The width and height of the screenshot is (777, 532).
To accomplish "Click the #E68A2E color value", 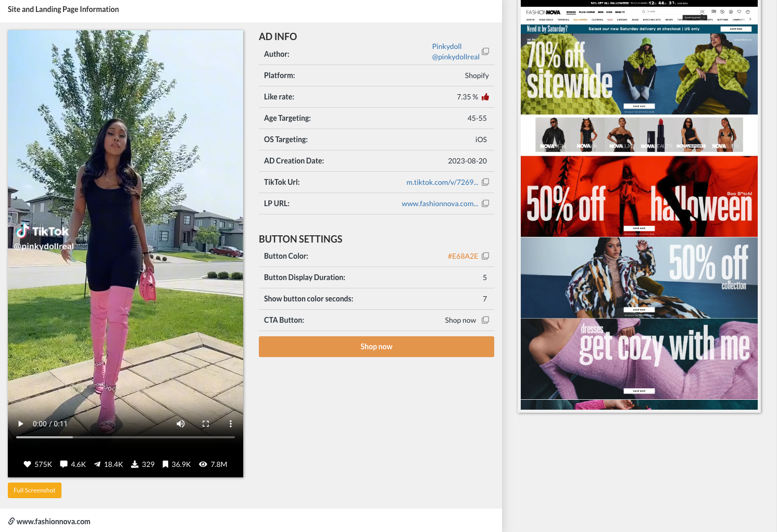I will click(x=463, y=256).
